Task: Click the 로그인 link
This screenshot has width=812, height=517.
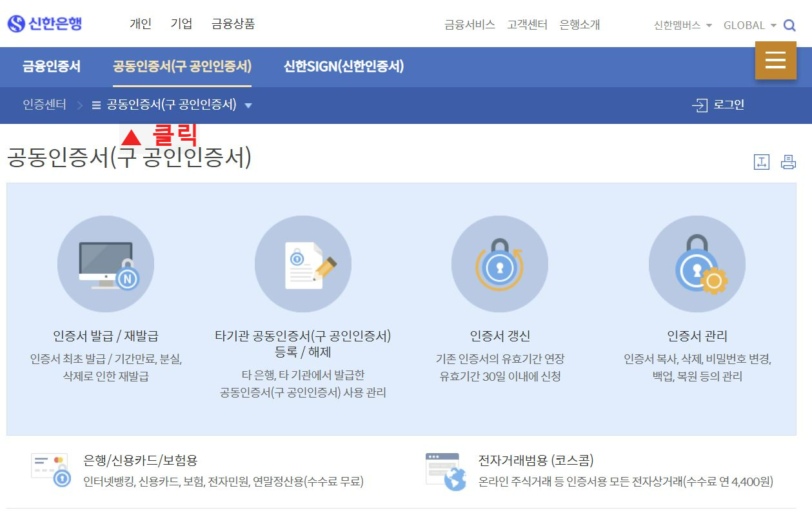Action: (728, 105)
